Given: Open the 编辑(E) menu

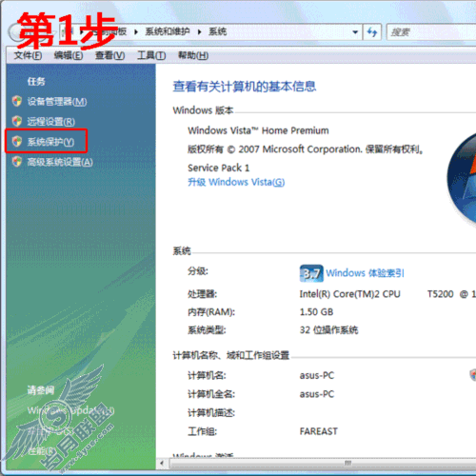Looking at the screenshot, I should click(x=69, y=55).
